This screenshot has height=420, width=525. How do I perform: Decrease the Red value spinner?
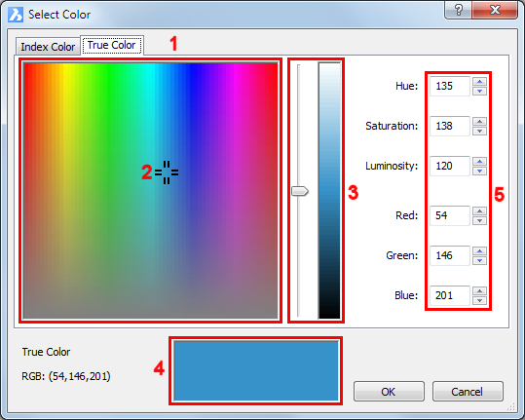[479, 220]
